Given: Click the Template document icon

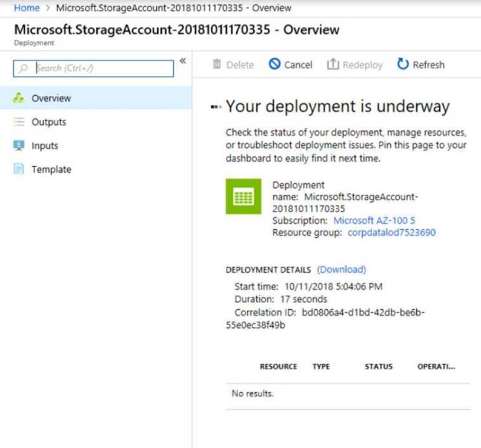Looking at the screenshot, I should [19, 169].
